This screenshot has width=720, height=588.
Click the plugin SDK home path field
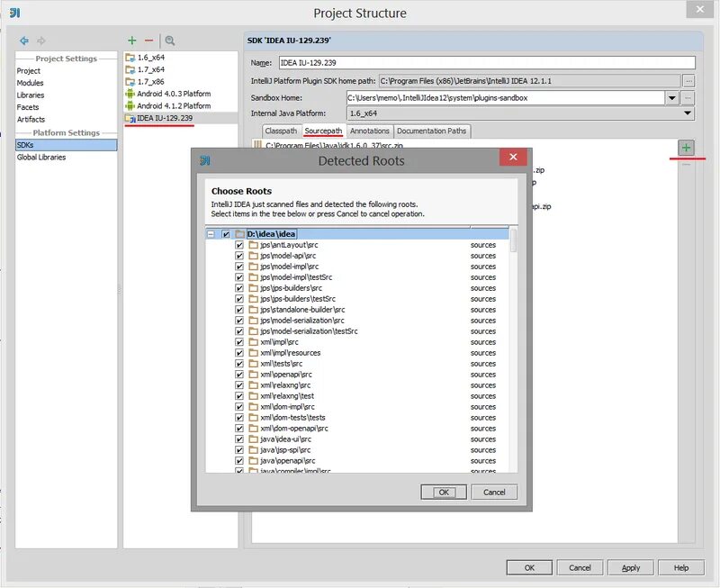click(529, 81)
